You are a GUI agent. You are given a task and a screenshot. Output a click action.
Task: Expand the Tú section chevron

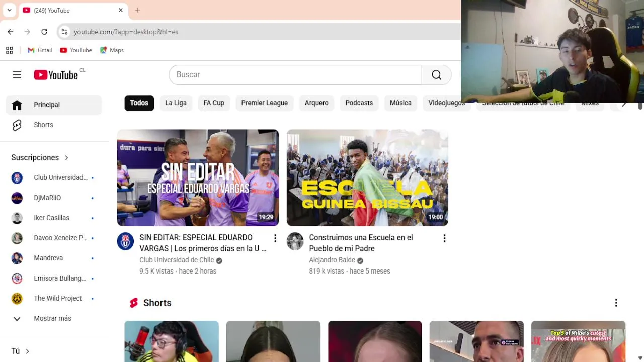pyautogui.click(x=27, y=351)
